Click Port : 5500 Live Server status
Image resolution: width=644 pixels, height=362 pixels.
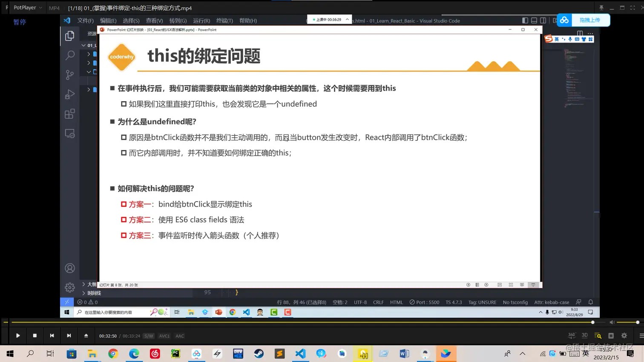pyautogui.click(x=424, y=302)
